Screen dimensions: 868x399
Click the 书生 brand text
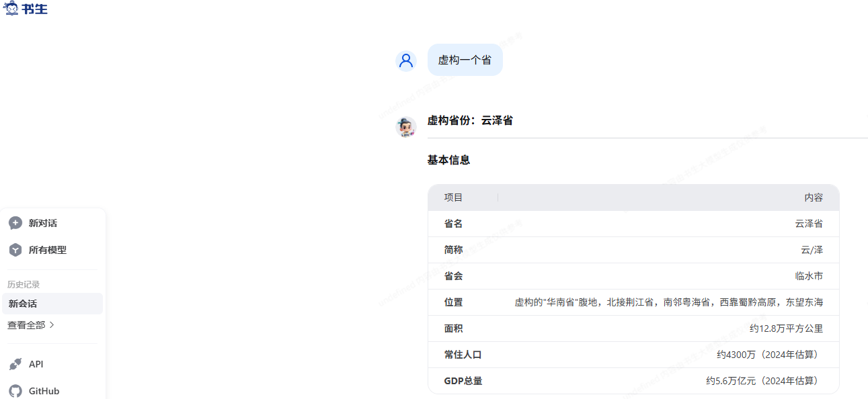[35, 9]
